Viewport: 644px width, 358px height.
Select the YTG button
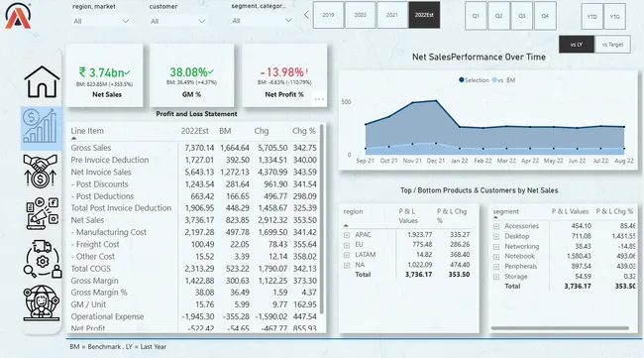615,17
